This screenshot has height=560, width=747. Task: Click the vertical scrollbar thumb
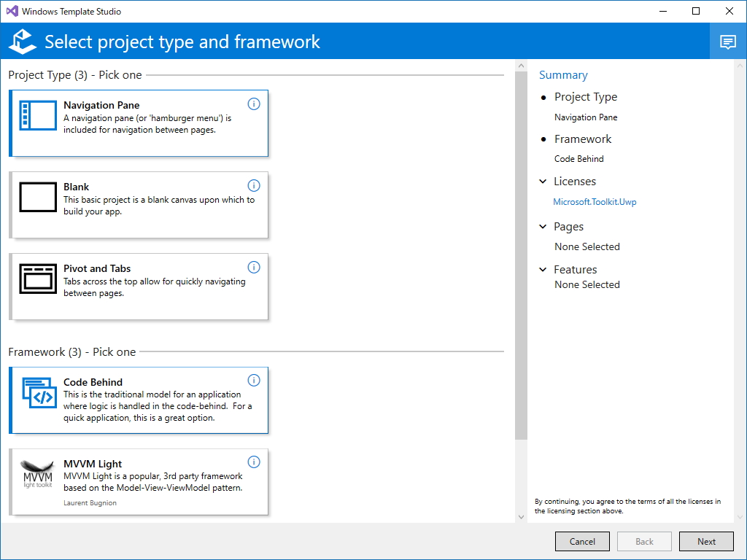point(521,255)
